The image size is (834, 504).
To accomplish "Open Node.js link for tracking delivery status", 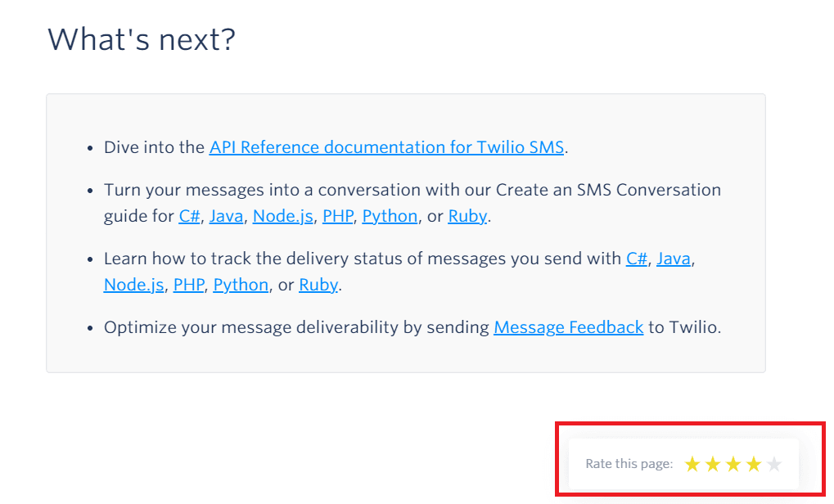I will pyautogui.click(x=134, y=285).
